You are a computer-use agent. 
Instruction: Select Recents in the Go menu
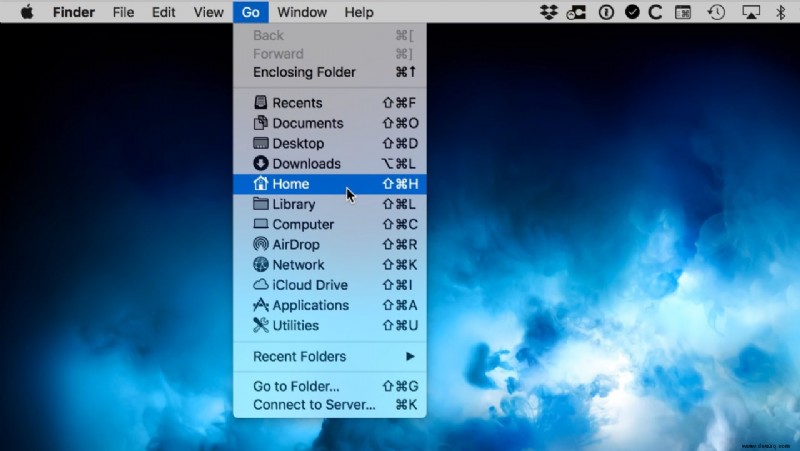[330, 103]
